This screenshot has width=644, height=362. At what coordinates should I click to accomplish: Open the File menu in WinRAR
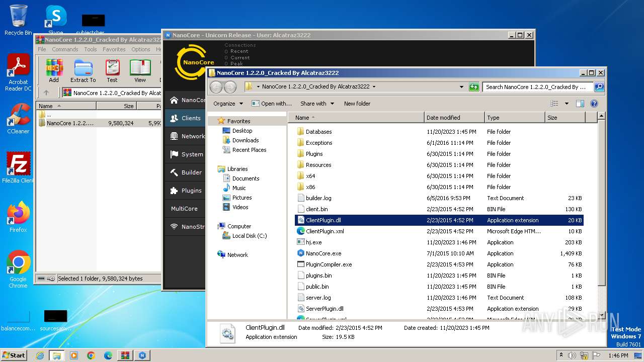pos(42,49)
